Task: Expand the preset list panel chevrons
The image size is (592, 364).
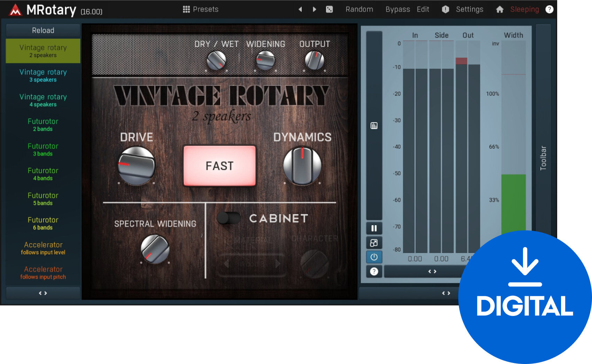Action: 43,293
